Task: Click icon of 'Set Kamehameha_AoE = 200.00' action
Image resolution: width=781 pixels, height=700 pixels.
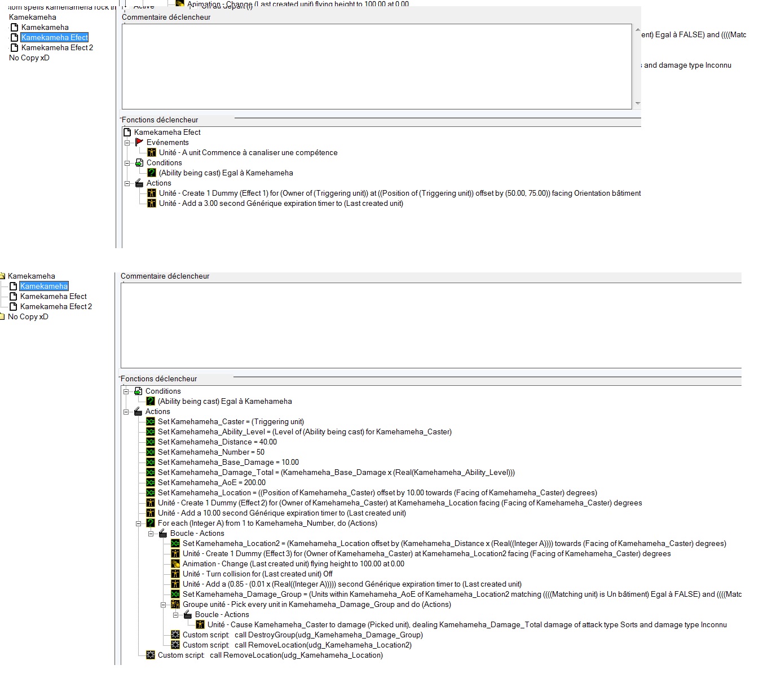Action: (x=151, y=482)
